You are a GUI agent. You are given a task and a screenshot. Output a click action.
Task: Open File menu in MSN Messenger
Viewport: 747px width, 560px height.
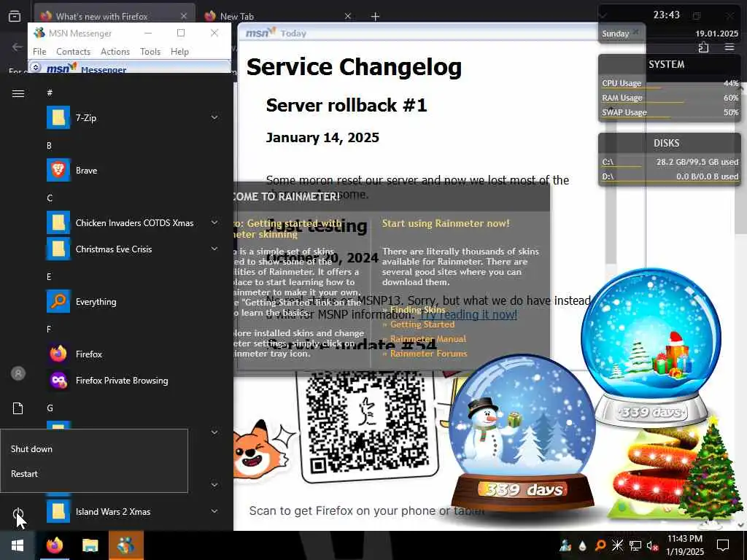[x=39, y=52]
